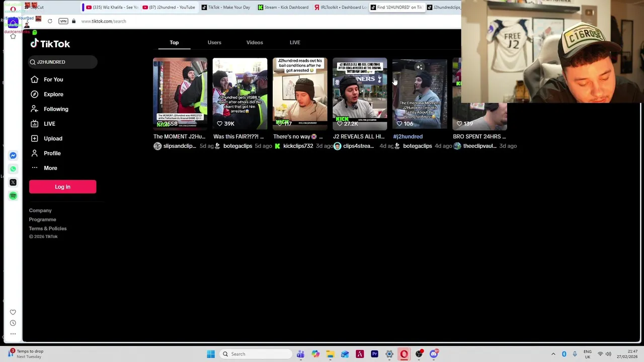Open 'Was this FAIR?!??!' video title
644x362 pixels.
coord(238,136)
